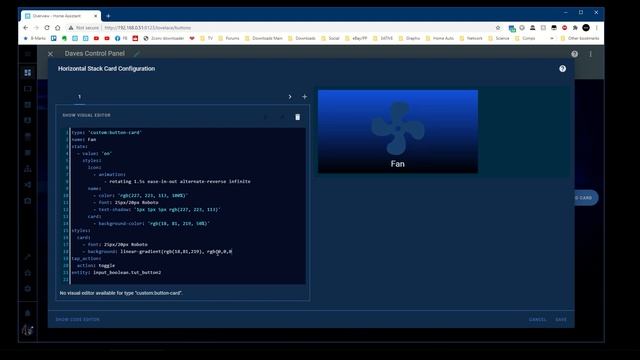
Task: Open the Social bookmarks folder
Action: point(330,38)
